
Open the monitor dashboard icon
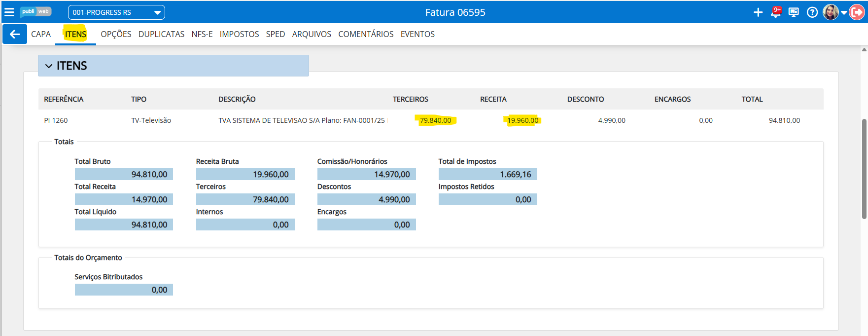click(x=794, y=12)
